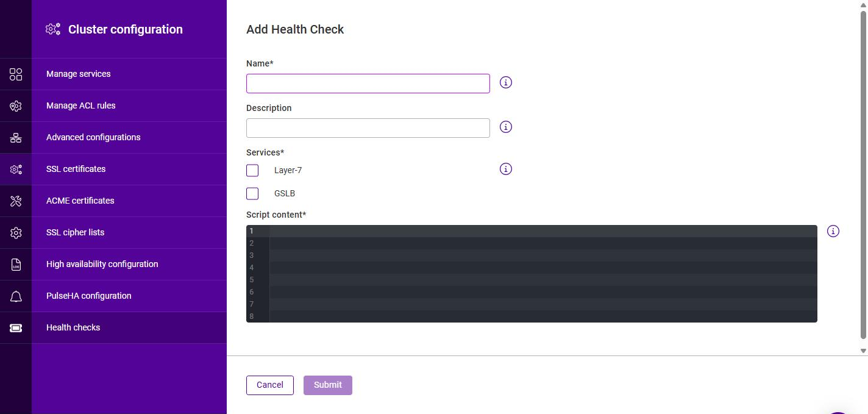The width and height of the screenshot is (868, 414).
Task: Click the Services* label
Action: (265, 152)
